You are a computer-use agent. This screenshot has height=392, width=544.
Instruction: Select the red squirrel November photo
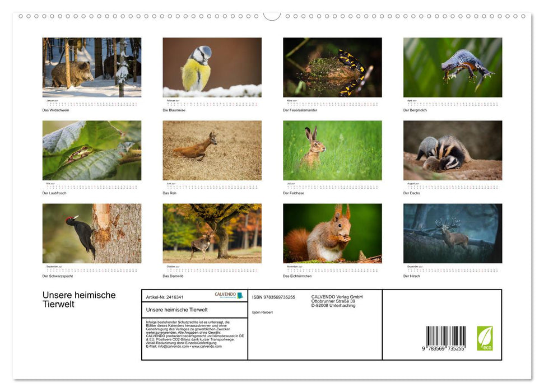click(332, 234)
